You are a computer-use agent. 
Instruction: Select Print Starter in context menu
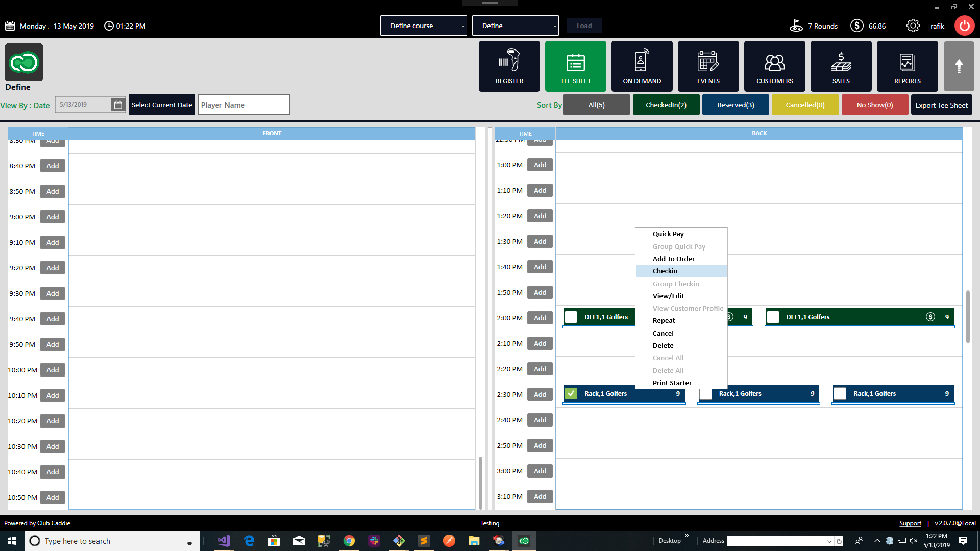[x=672, y=383]
